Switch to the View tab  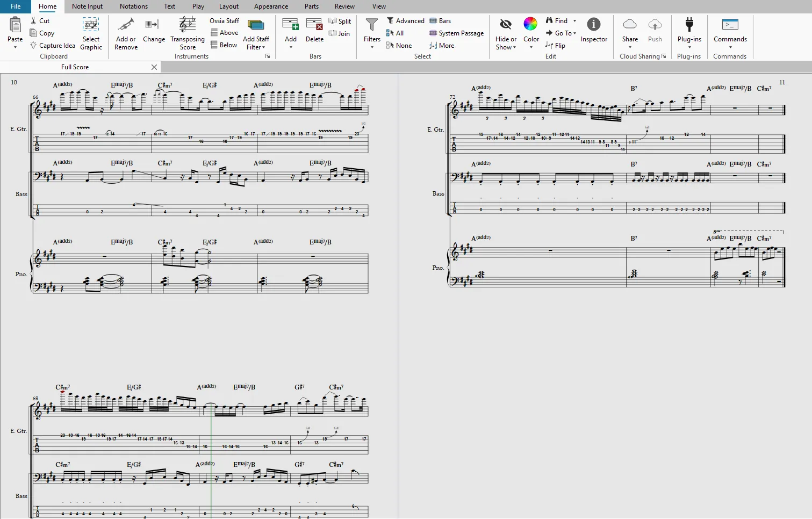coord(379,6)
